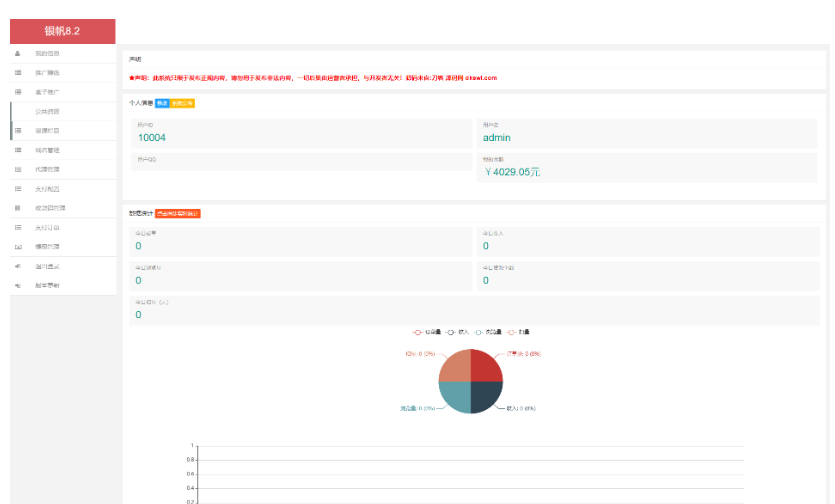This screenshot has width=835, height=504.
Task: Expand the 公共资源 sidebar group
Action: pos(48,111)
